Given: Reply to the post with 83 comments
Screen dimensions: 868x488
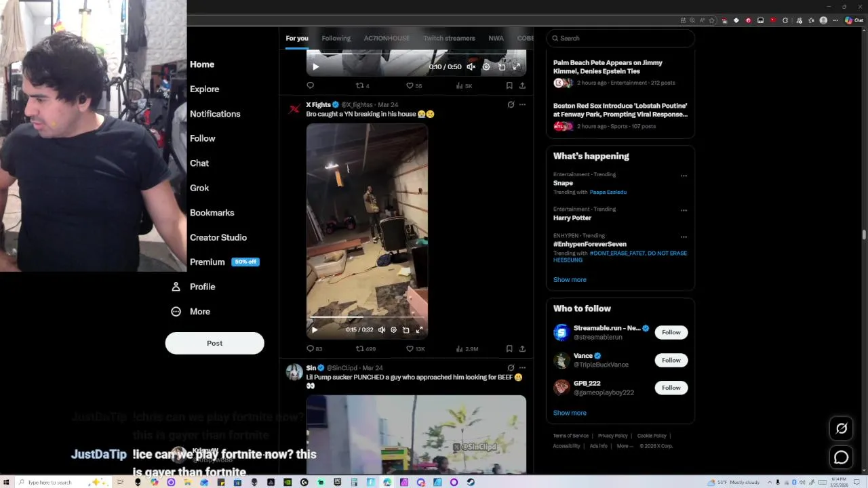Looking at the screenshot, I should coord(314,349).
